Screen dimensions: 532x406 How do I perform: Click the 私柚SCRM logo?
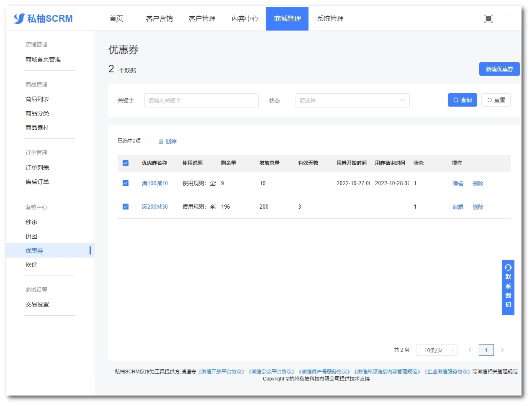click(43, 18)
